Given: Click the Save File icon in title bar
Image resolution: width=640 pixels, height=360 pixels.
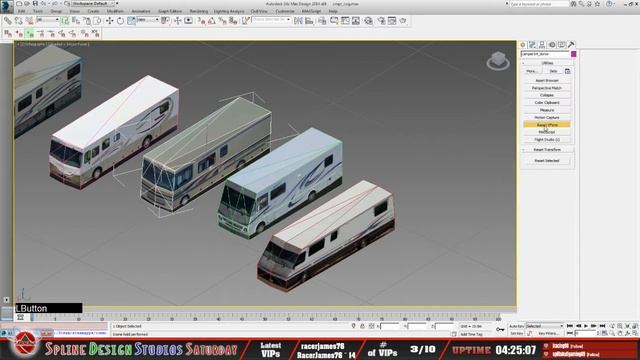Looking at the screenshot, I should pyautogui.click(x=35, y=4).
